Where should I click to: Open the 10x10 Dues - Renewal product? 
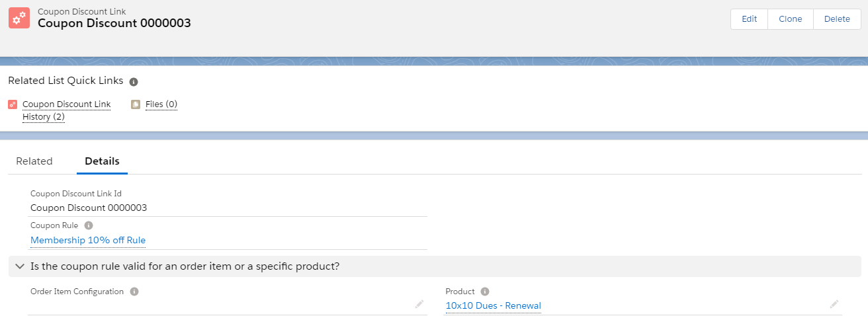tap(493, 305)
